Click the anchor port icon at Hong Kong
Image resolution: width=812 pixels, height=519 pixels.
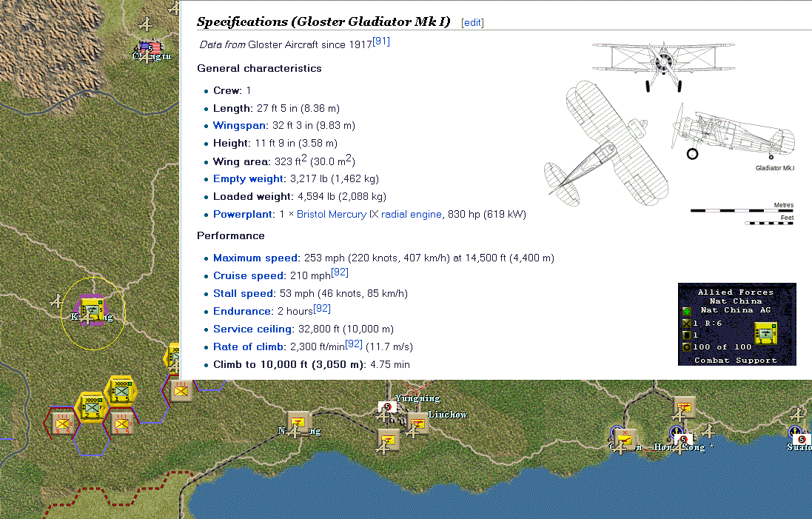[x=677, y=432]
